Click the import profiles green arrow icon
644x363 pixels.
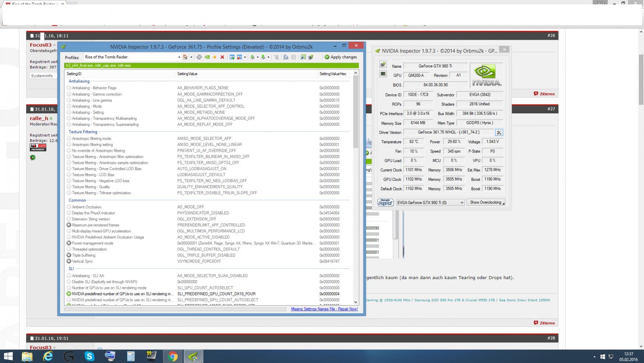click(263, 57)
